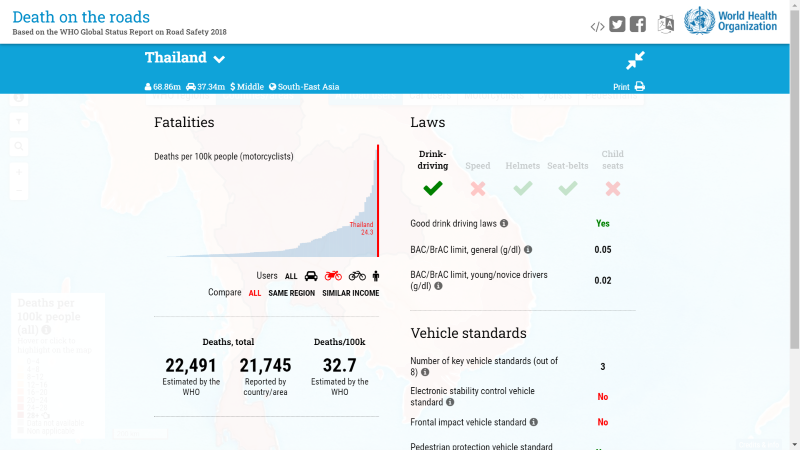The width and height of the screenshot is (800, 450).
Task: Open the language translation icon
Action: point(666,25)
